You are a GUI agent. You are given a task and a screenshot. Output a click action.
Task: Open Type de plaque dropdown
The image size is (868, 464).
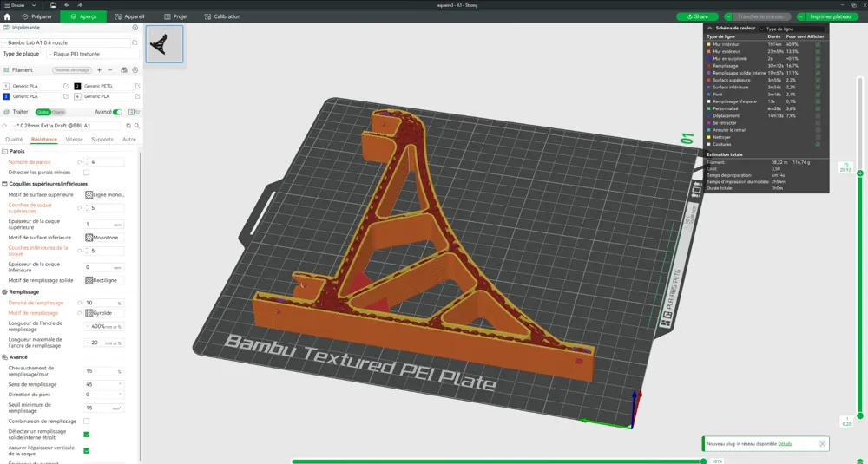(93, 54)
